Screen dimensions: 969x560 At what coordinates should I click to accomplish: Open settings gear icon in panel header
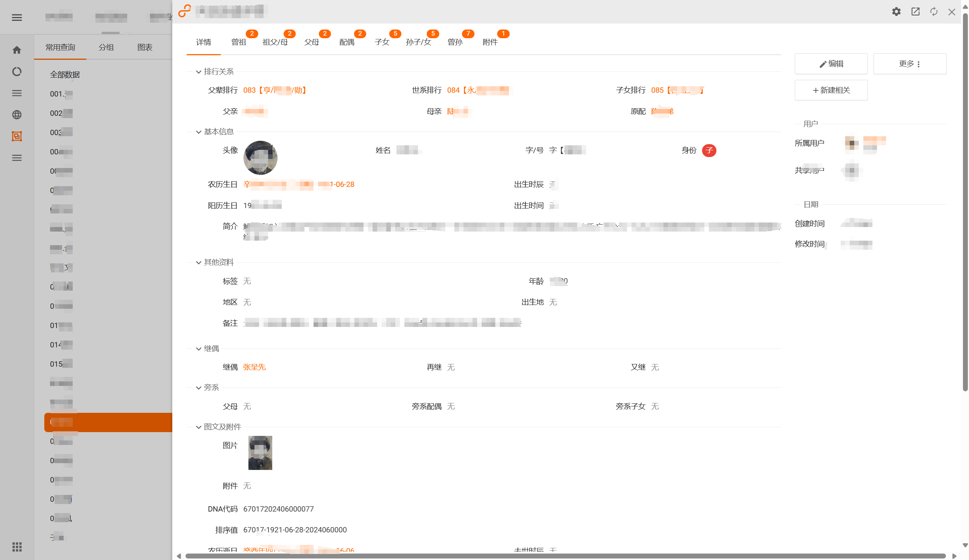click(x=896, y=11)
